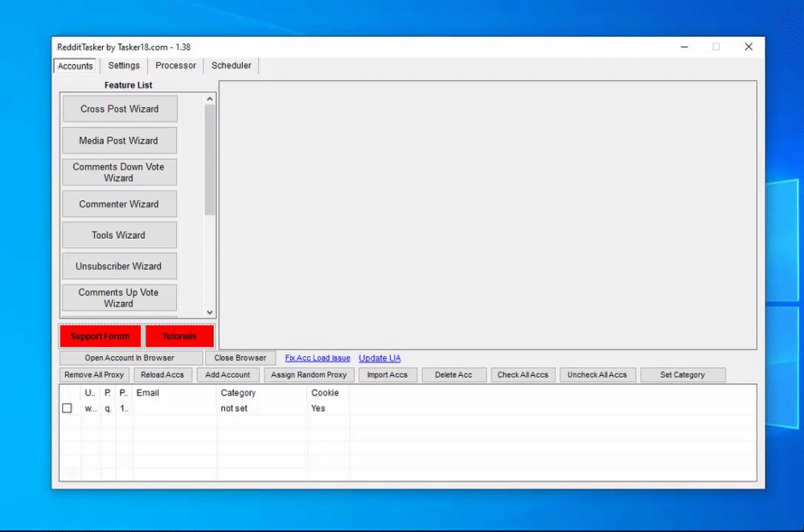Open the Scheduler tab
Screen dimensions: 804x532
pyautogui.click(x=232, y=66)
